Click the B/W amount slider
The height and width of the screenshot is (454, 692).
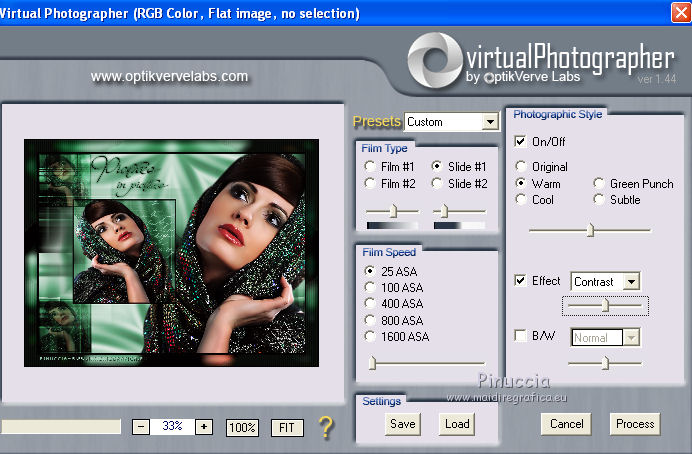605,363
